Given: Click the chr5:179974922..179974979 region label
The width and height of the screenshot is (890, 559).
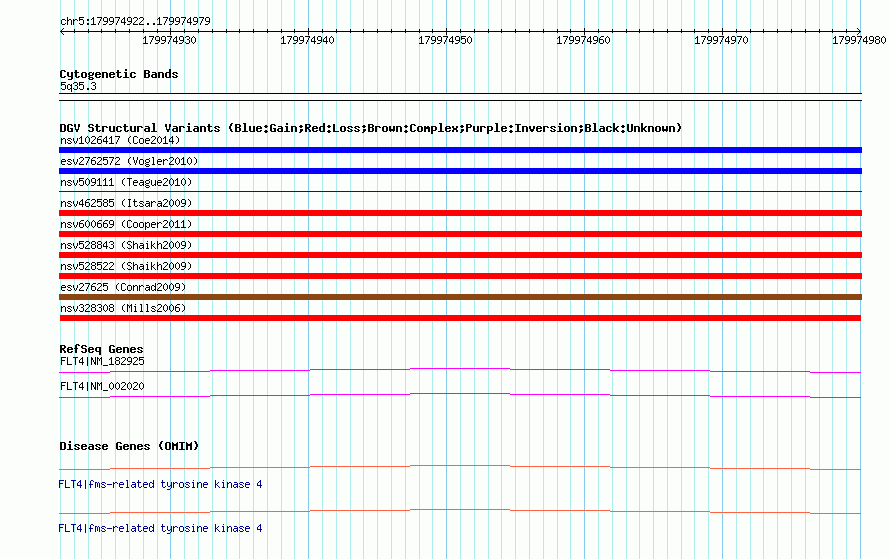Looking at the screenshot, I should point(135,21).
